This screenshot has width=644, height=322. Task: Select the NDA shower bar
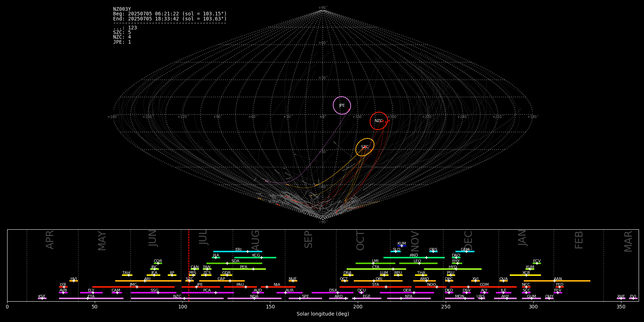pyautogui.click(x=254, y=298)
